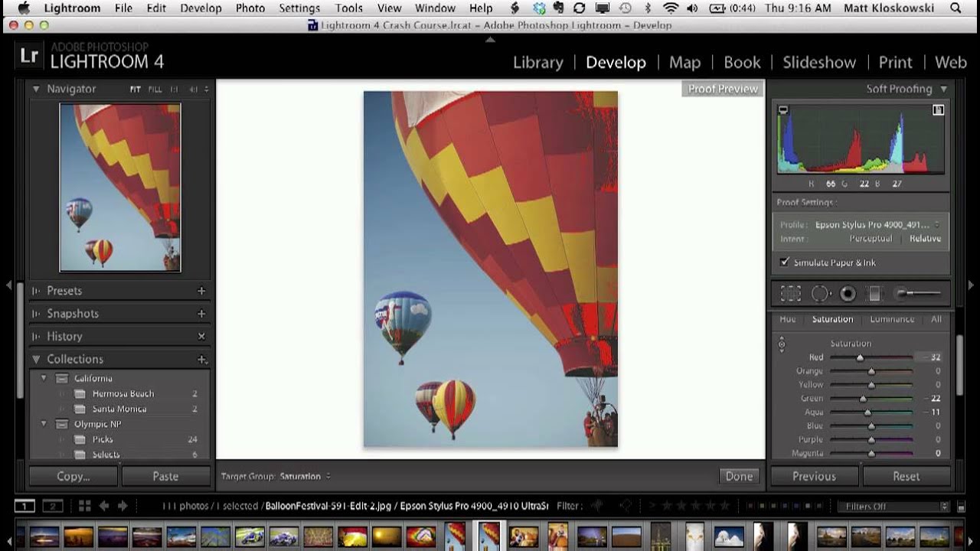
Task: Add a new snapshot with plus icon
Action: [x=201, y=314]
